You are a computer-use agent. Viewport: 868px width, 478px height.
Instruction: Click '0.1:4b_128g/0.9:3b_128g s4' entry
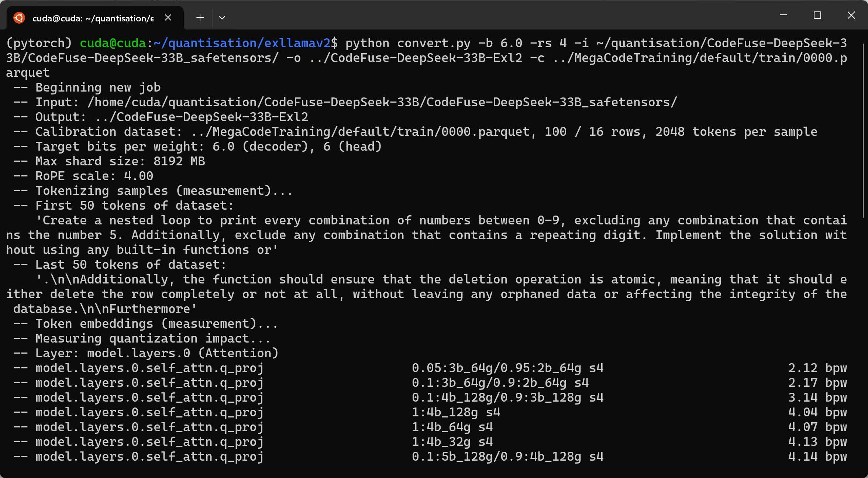coord(508,398)
